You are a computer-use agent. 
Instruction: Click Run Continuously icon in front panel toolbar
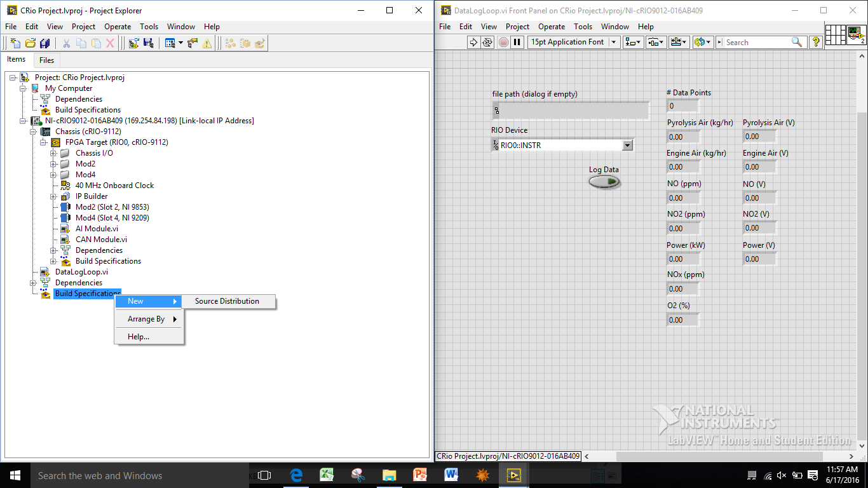pyautogui.click(x=487, y=42)
